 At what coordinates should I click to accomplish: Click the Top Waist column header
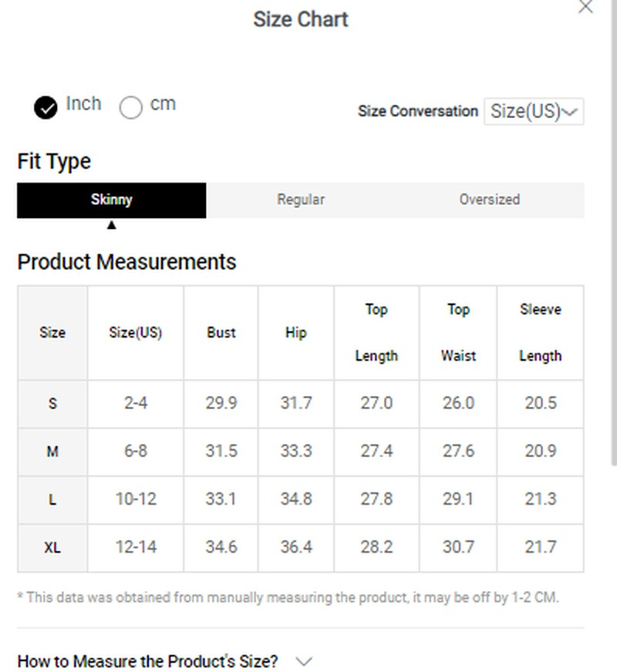pos(458,333)
